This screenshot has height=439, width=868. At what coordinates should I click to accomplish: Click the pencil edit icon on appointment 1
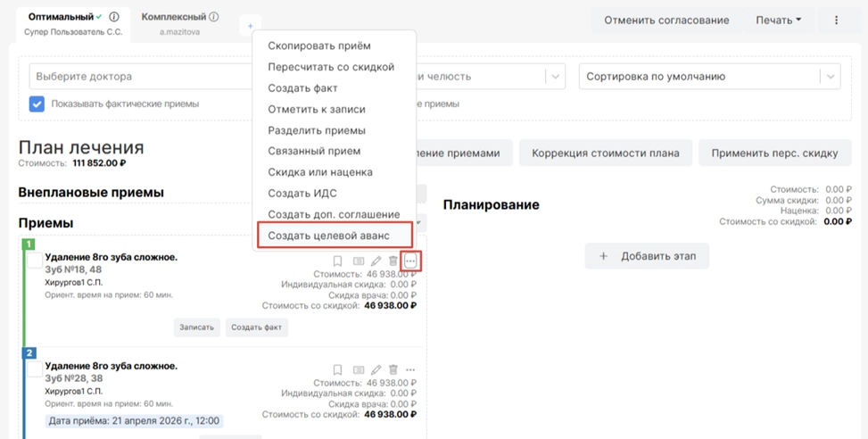[376, 261]
